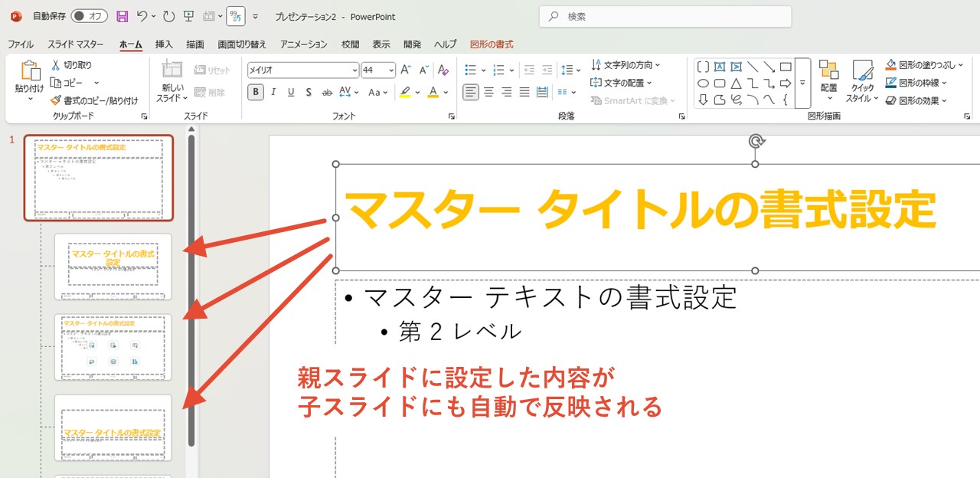Save the presentation with the floppy disk icon

(x=122, y=16)
